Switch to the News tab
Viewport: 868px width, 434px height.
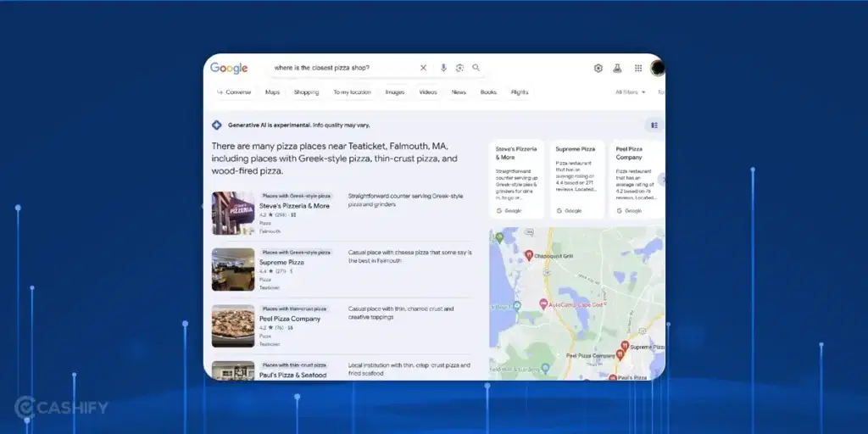pyautogui.click(x=459, y=92)
